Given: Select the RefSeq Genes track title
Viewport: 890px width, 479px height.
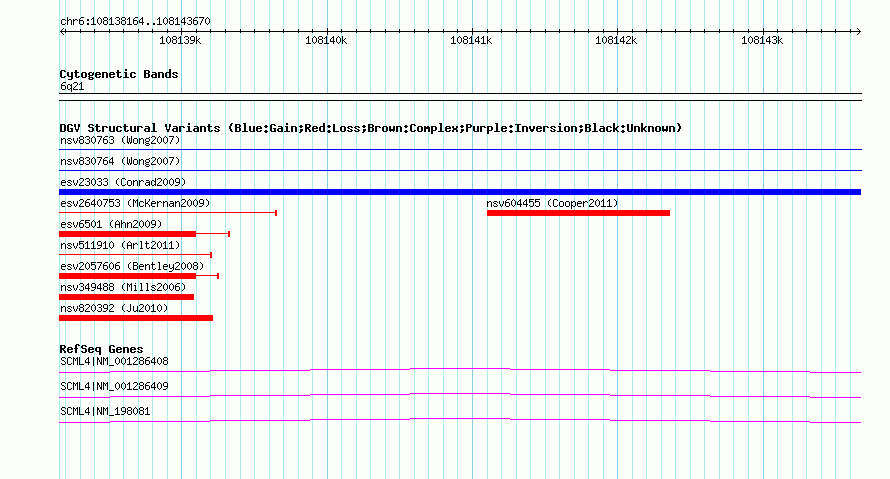Looking at the screenshot, I should pyautogui.click(x=101, y=349).
